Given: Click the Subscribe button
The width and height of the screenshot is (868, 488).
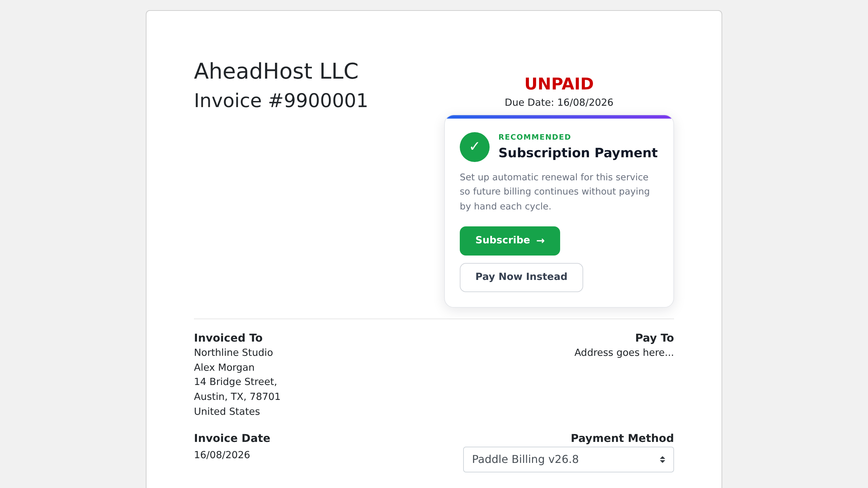Looking at the screenshot, I should (510, 241).
